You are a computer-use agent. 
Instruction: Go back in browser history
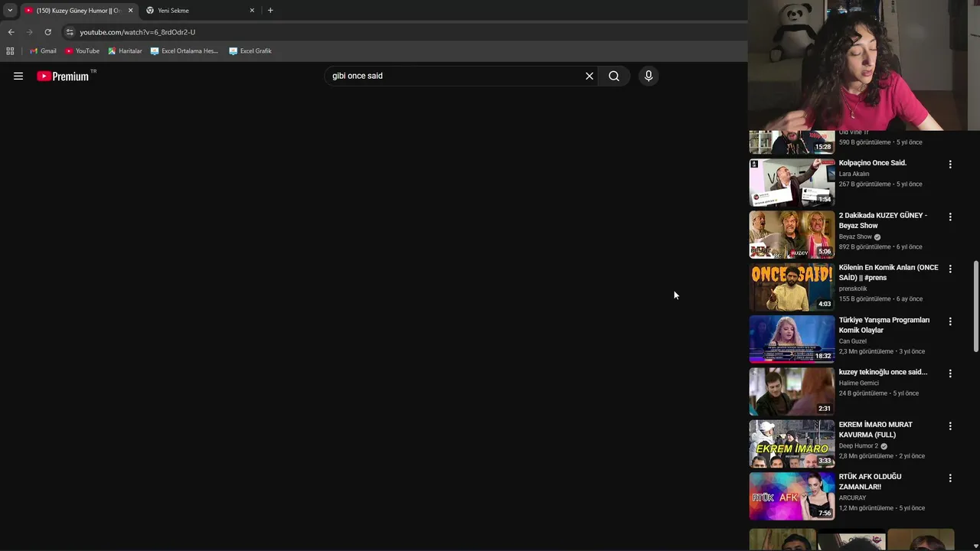coord(11,32)
